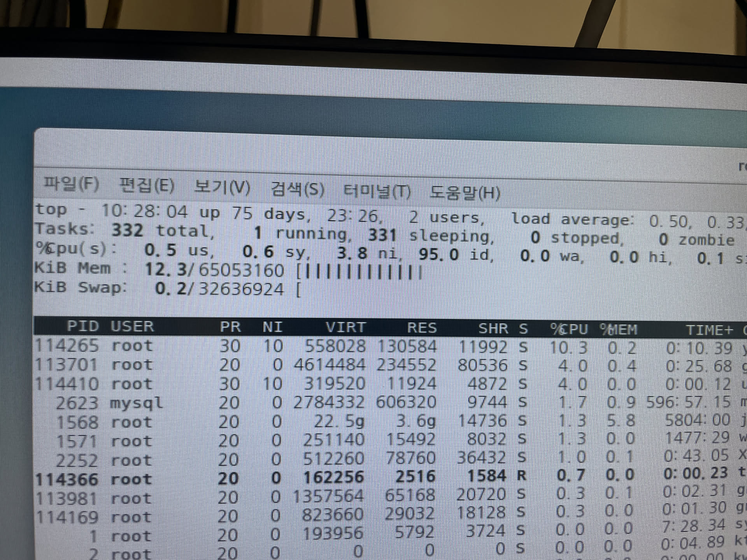Open the 터미널(T) menu

click(x=377, y=191)
